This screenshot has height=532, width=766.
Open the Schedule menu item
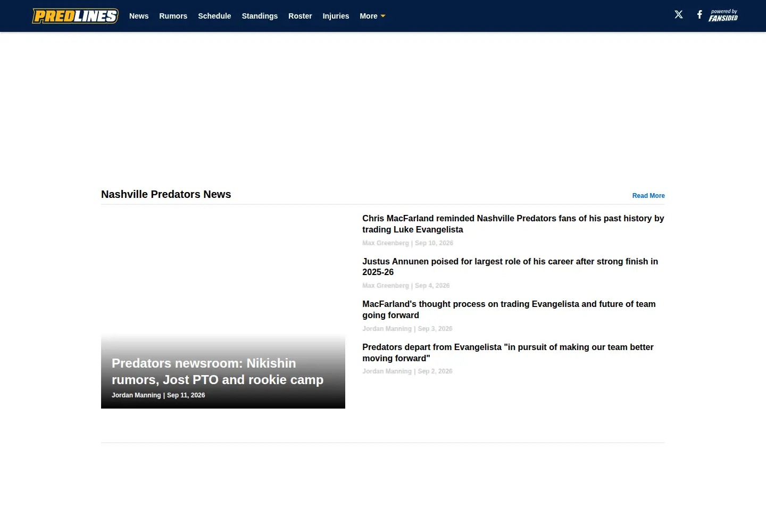pos(214,16)
